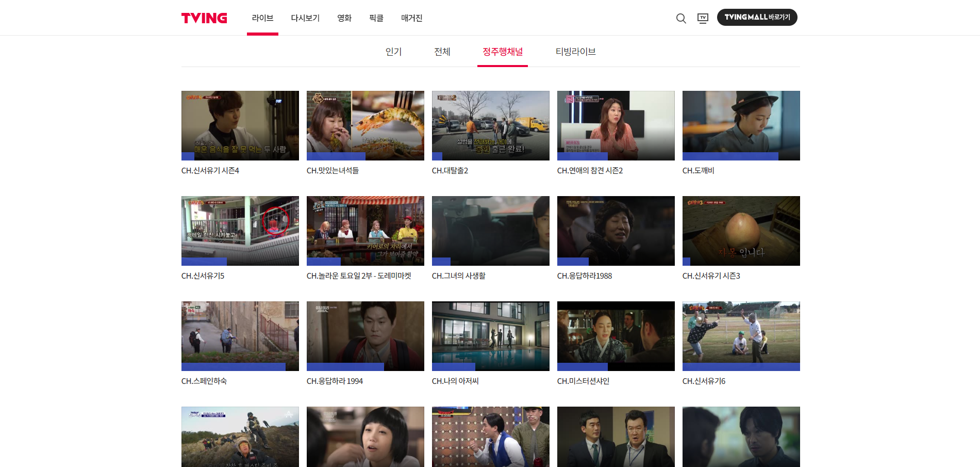This screenshot has width=980, height=467.
Task: Open CH.나의 아저씨 thumbnail
Action: (491, 336)
